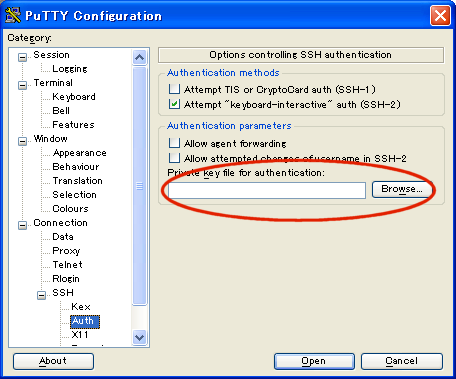Collapse the Session tree node
This screenshot has height=379, width=456.
pyautogui.click(x=22, y=57)
